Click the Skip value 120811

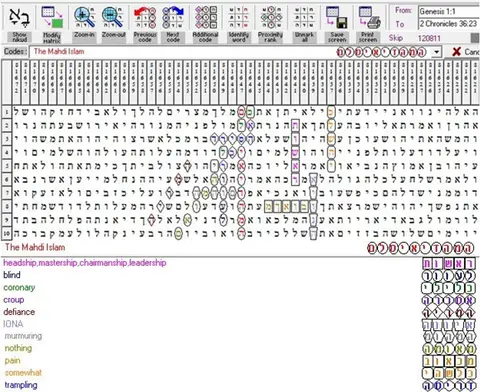coord(429,38)
